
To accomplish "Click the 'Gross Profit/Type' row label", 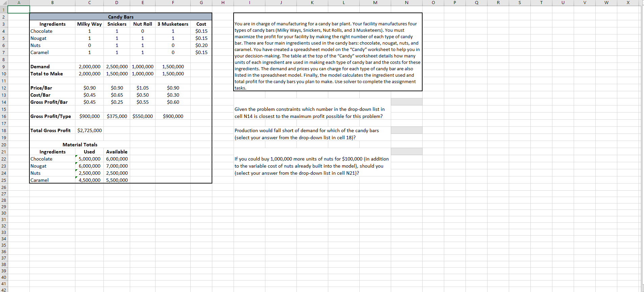I will click(x=51, y=116).
